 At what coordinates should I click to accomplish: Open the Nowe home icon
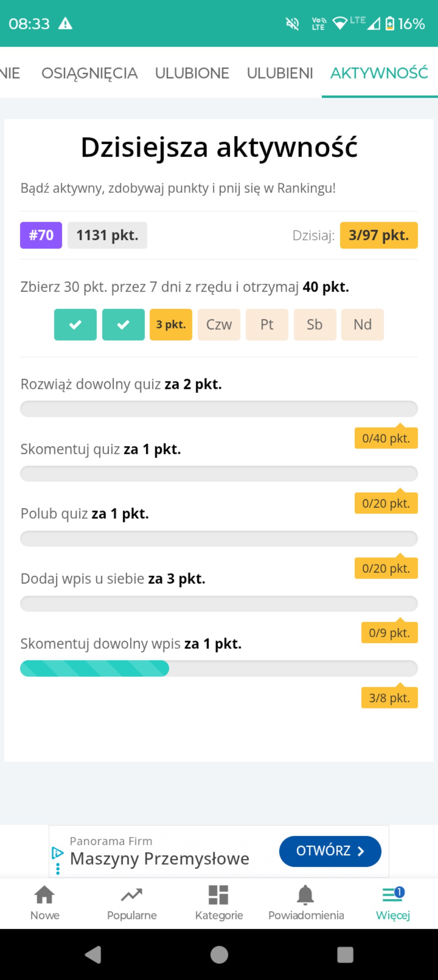(x=45, y=895)
